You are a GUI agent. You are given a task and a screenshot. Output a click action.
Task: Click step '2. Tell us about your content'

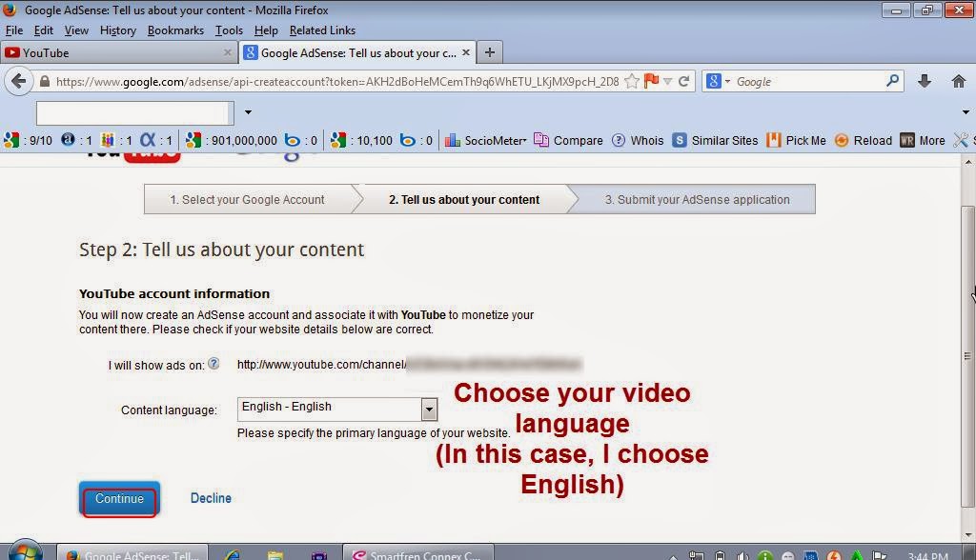pos(464,200)
